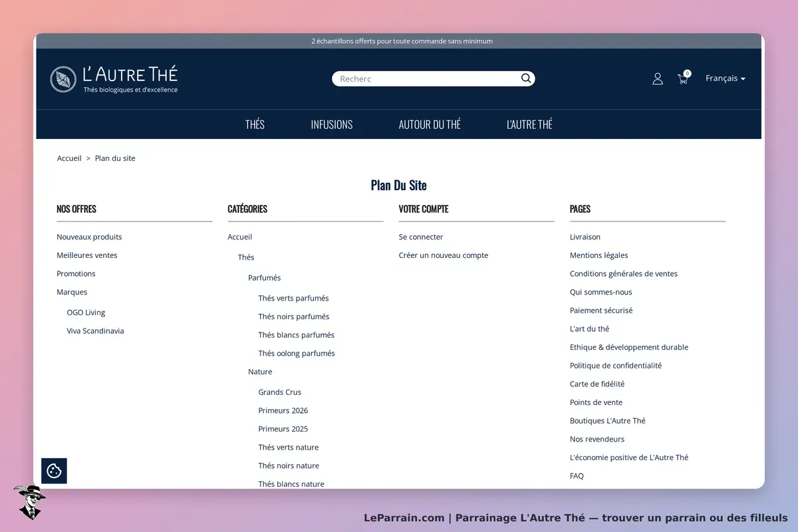The width and height of the screenshot is (798, 532).
Task: Open Points de vente page
Action: [x=597, y=402]
